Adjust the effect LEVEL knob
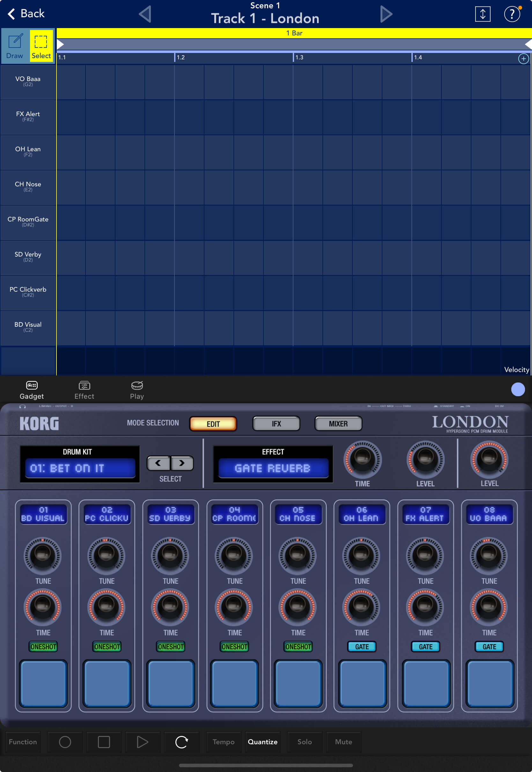 point(425,460)
